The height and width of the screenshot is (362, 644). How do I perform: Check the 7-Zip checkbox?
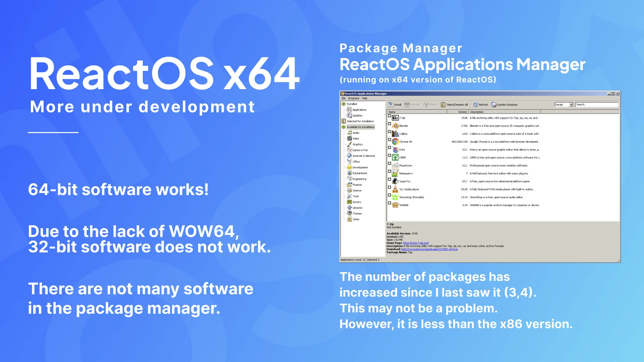389,116
